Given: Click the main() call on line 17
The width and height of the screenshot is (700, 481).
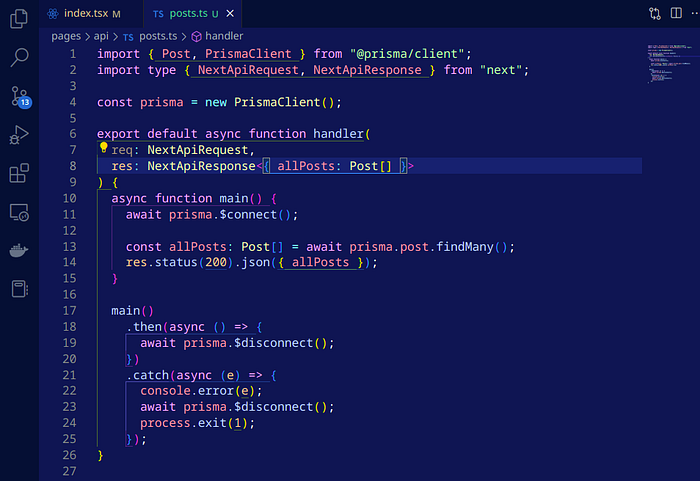Looking at the screenshot, I should [132, 311].
